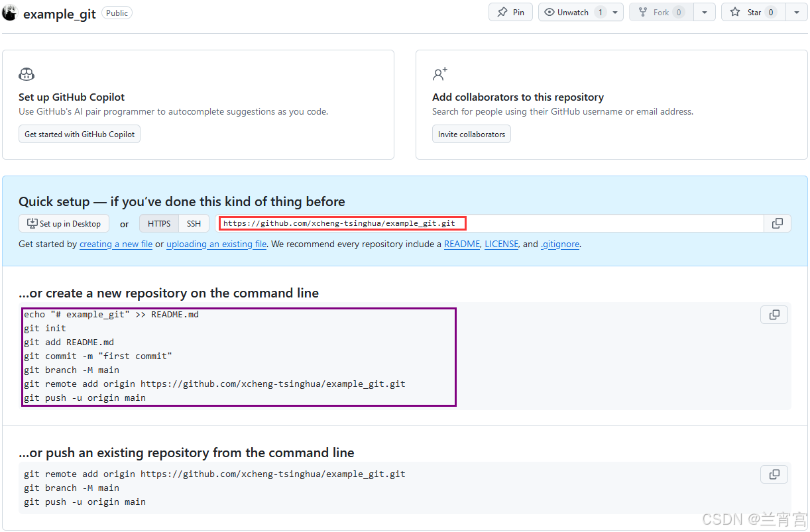The height and width of the screenshot is (532, 810).
Task: Copy the clone URL with copy icon
Action: pyautogui.click(x=778, y=223)
